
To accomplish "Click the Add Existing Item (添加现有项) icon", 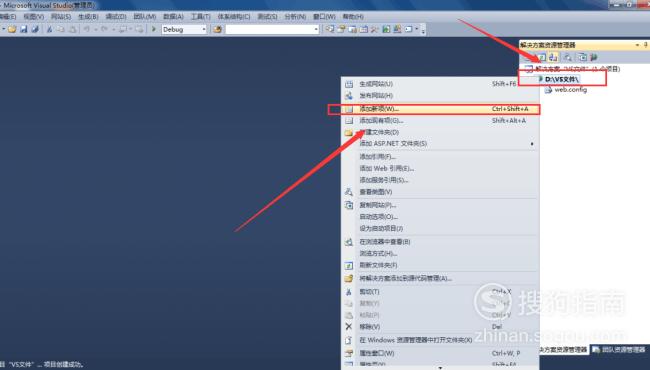I will point(349,121).
